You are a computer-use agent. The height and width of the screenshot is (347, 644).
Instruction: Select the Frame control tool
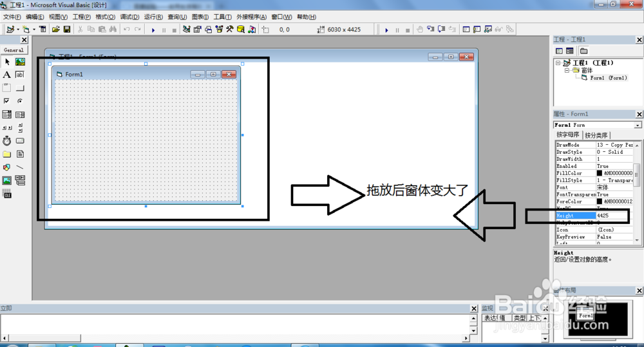click(x=7, y=88)
